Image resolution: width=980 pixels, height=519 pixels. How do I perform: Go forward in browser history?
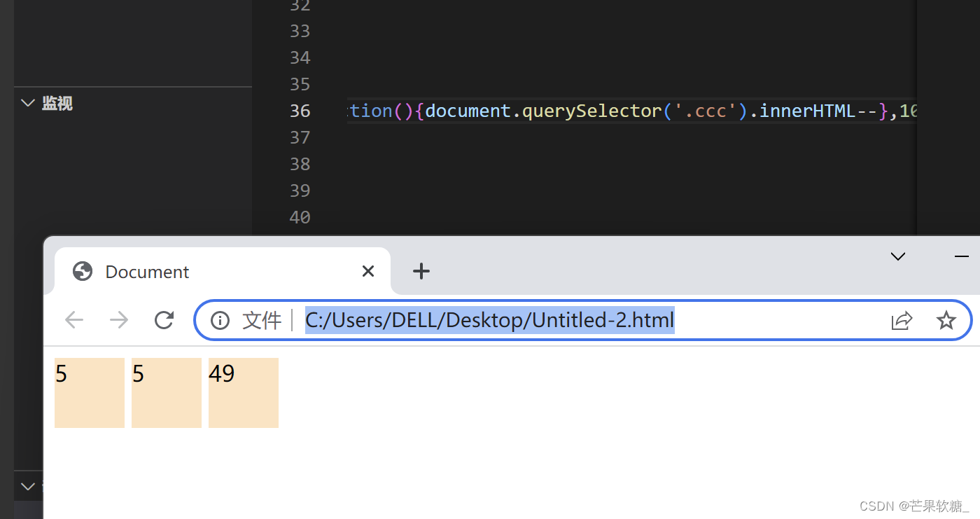coord(119,320)
